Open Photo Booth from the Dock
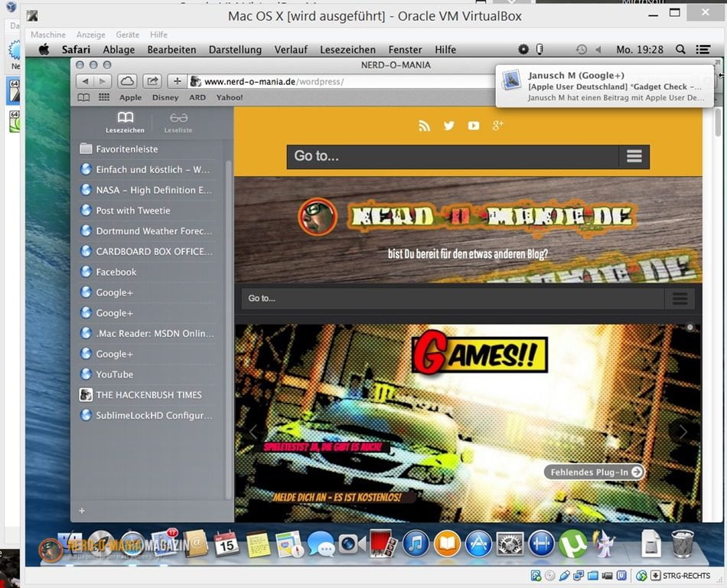The image size is (727, 588). coord(383,544)
